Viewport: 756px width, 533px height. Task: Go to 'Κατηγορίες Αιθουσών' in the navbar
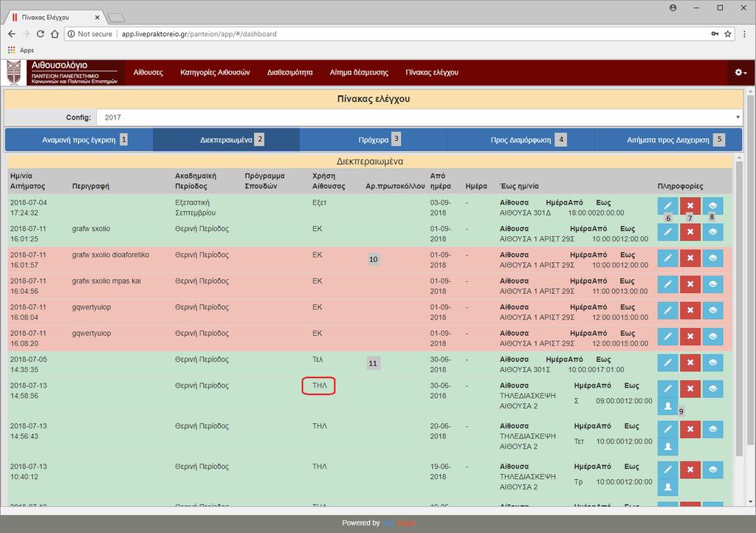(x=215, y=72)
